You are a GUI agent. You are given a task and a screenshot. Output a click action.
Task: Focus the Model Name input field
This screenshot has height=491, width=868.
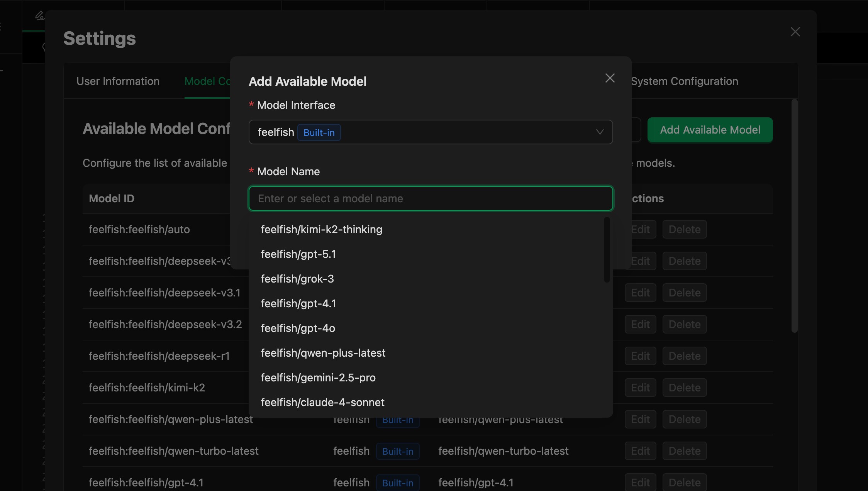tap(431, 199)
